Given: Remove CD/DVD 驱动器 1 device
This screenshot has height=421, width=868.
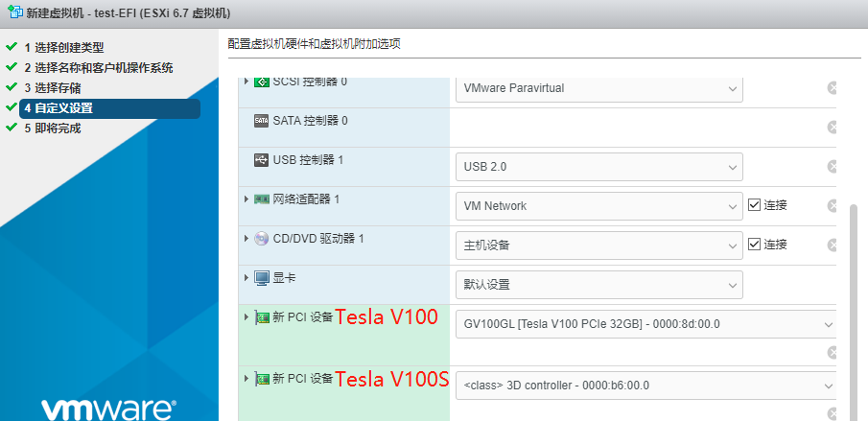Looking at the screenshot, I should [x=832, y=246].
